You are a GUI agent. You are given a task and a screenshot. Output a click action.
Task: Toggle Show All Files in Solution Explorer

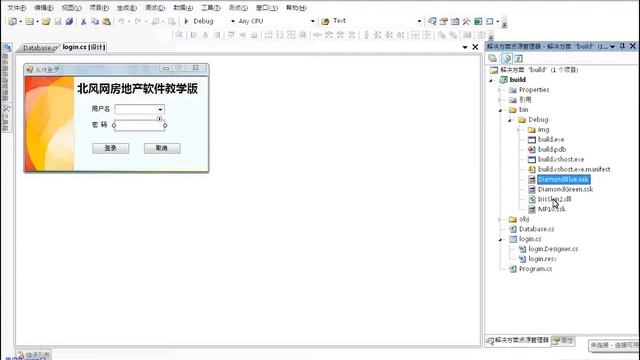click(507, 58)
